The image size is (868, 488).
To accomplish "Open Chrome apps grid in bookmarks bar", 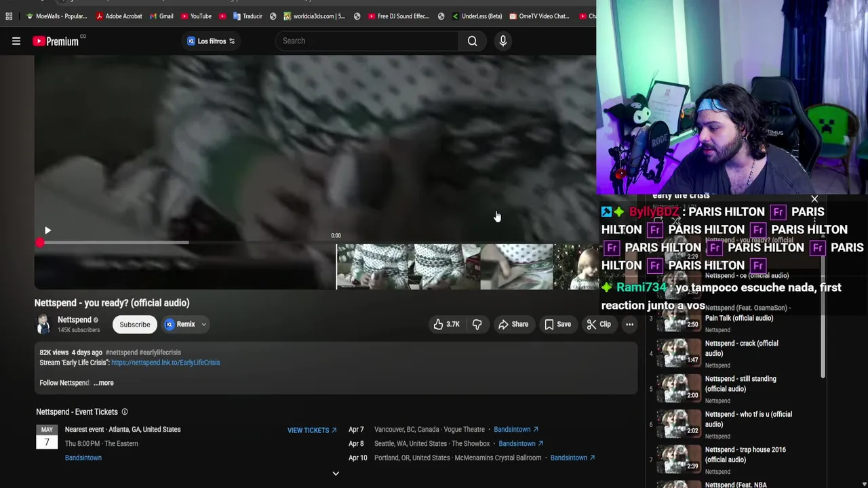I will pyautogui.click(x=9, y=16).
